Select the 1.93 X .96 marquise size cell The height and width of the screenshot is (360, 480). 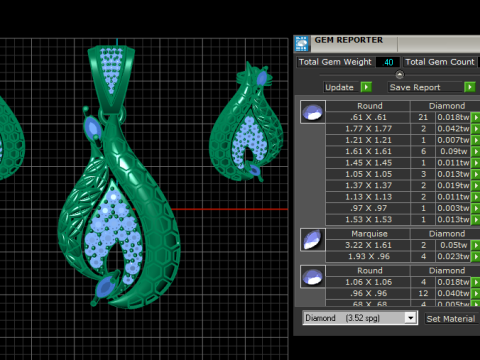368,256
